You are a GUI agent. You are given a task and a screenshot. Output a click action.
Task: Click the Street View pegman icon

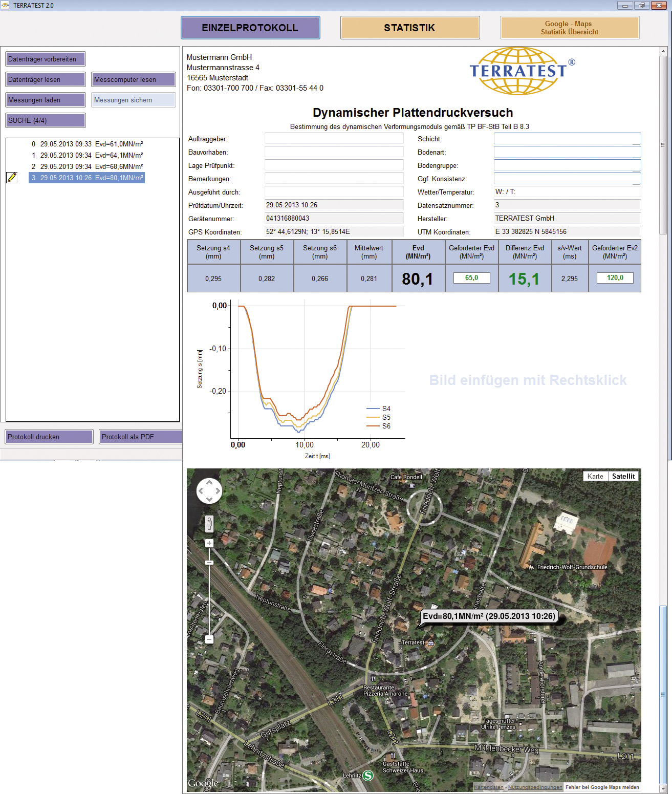(209, 524)
